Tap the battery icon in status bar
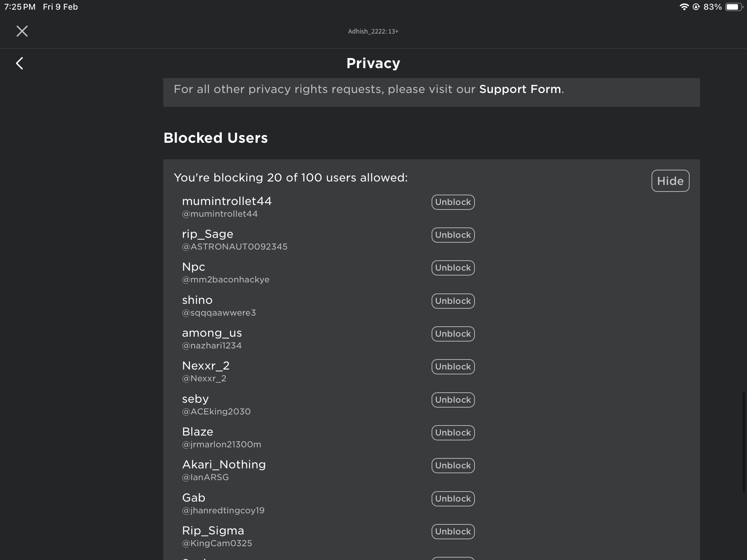This screenshot has width=747, height=560. pyautogui.click(x=733, y=7)
